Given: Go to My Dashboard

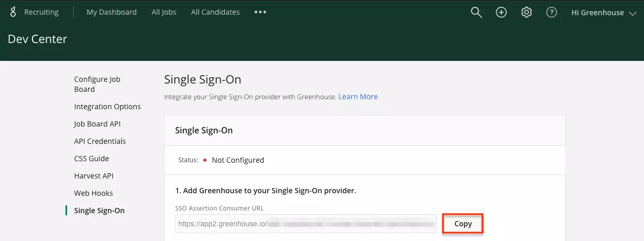Looking at the screenshot, I should [x=112, y=12].
